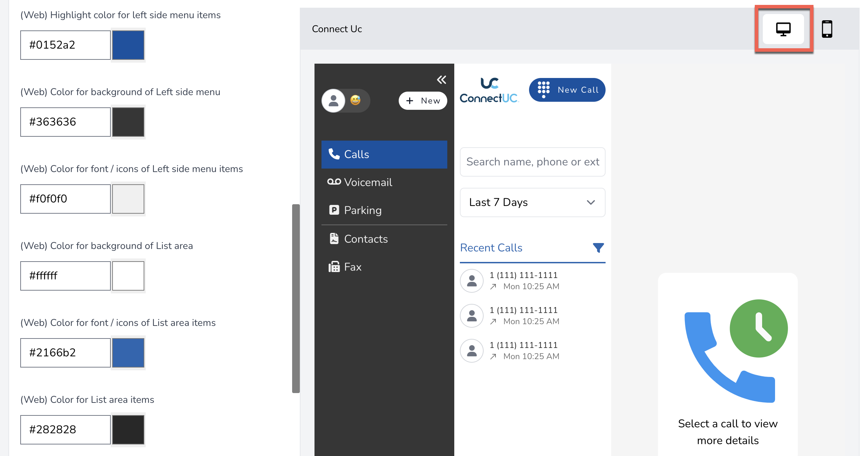Select the Recent Calls tab
Screen dimensions: 868x456
tap(491, 248)
